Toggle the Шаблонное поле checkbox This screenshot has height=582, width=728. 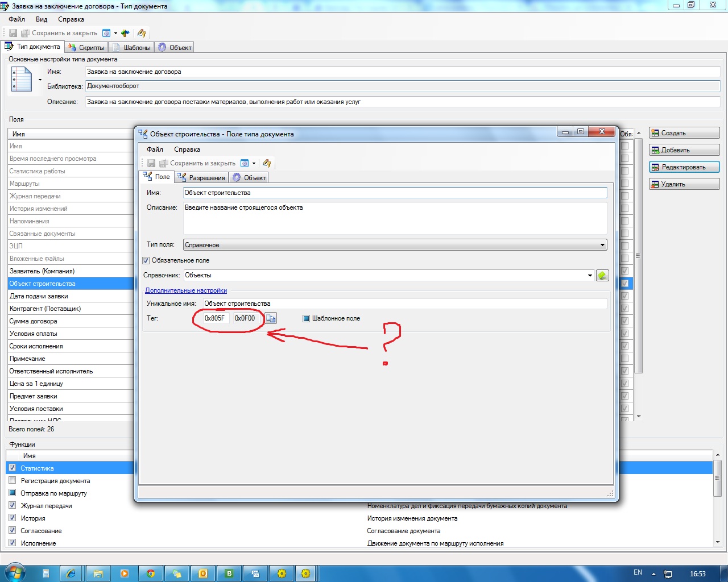tap(307, 318)
